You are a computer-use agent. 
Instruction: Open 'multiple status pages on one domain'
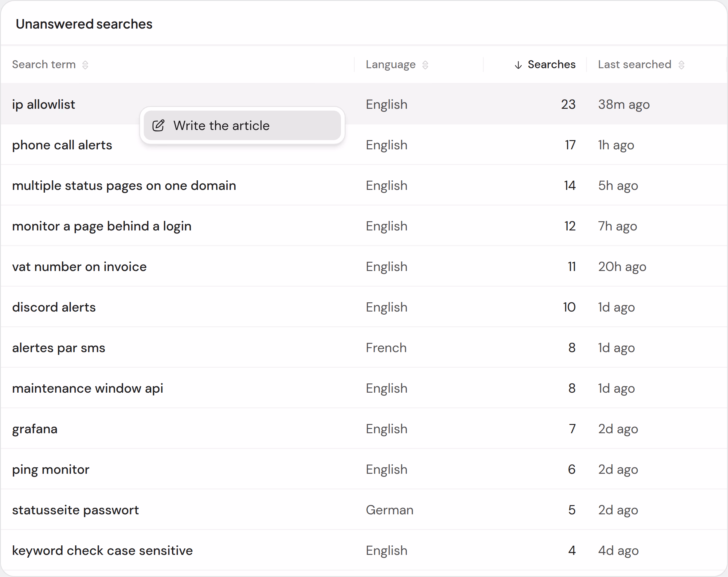[x=124, y=186]
